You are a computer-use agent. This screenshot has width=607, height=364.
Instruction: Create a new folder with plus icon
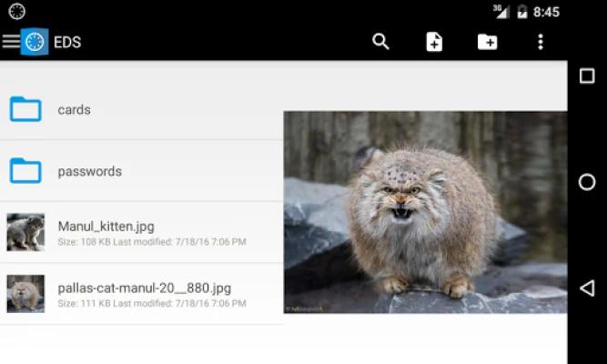click(488, 42)
